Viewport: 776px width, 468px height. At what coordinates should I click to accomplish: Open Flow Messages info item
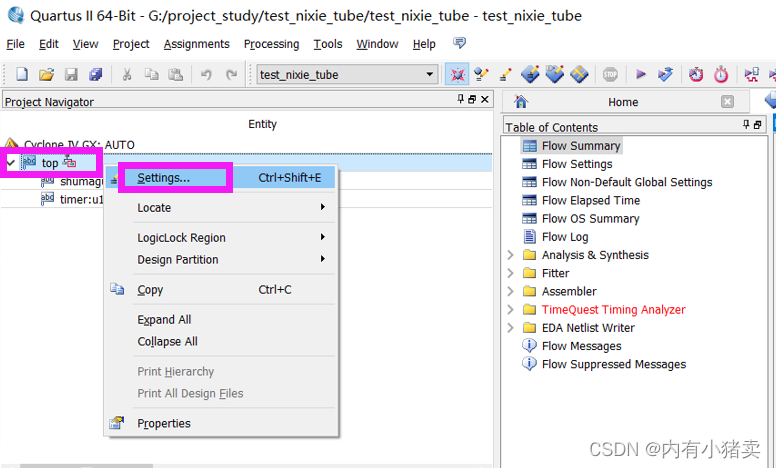point(582,346)
